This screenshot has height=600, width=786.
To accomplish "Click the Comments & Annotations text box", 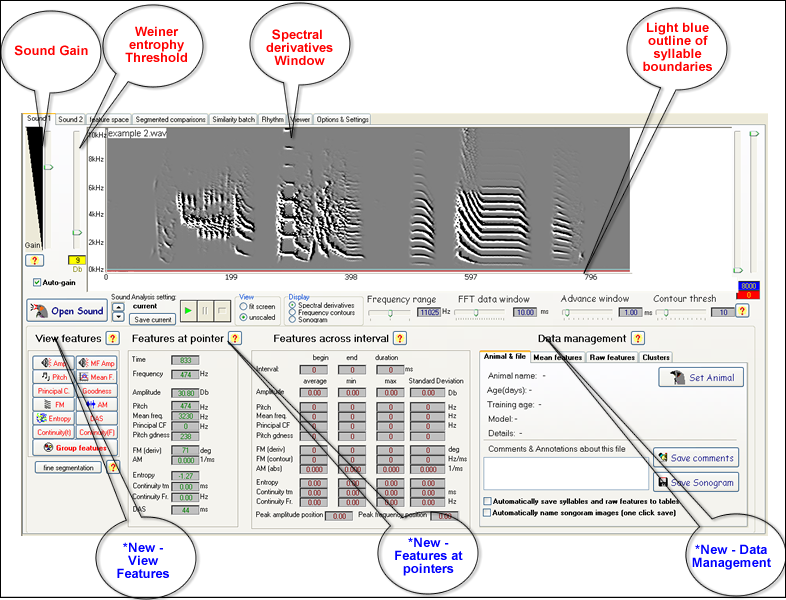I will pos(563,473).
